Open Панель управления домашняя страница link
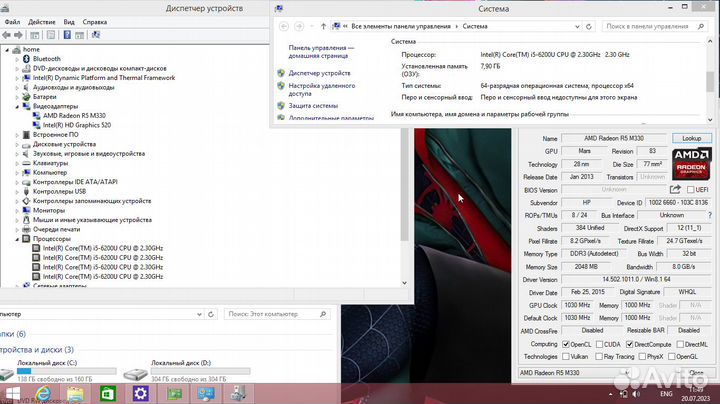 (x=321, y=52)
